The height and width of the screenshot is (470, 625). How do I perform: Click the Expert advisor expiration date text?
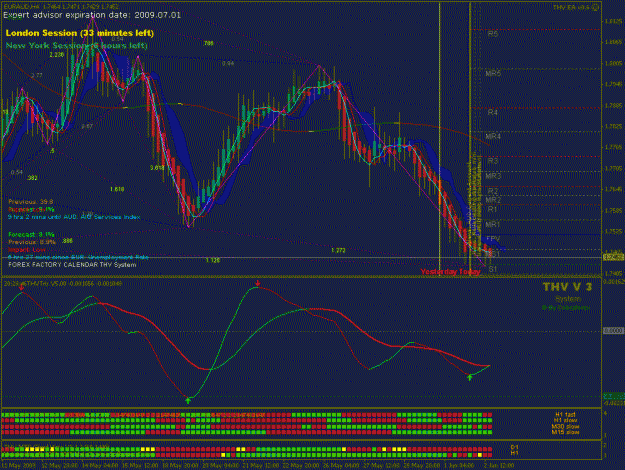coord(92,15)
